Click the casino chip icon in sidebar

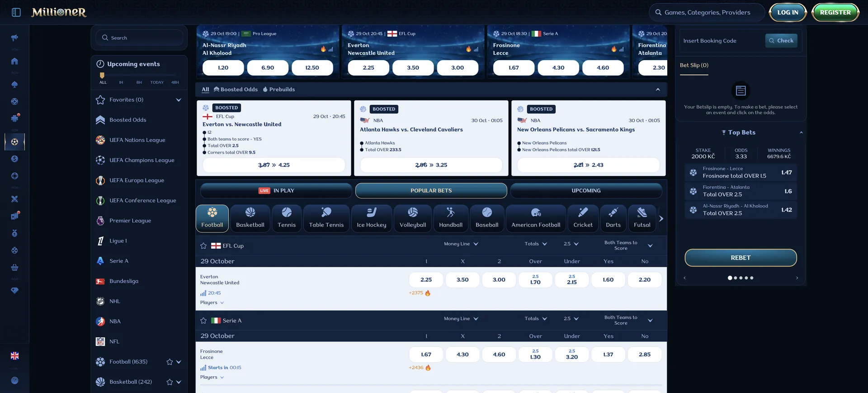pos(14,102)
